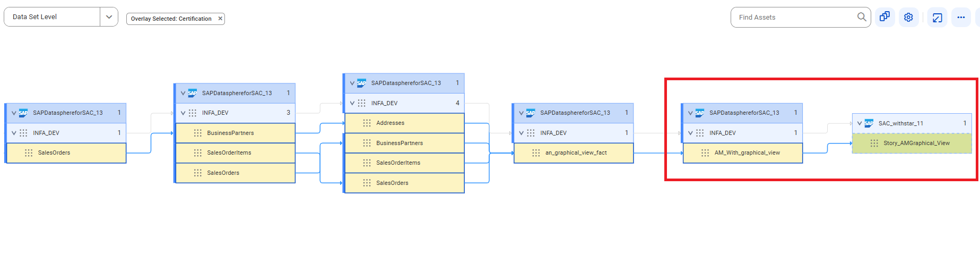
Task: Click the SAP logo of SAC_withstar_11
Action: 869,123
